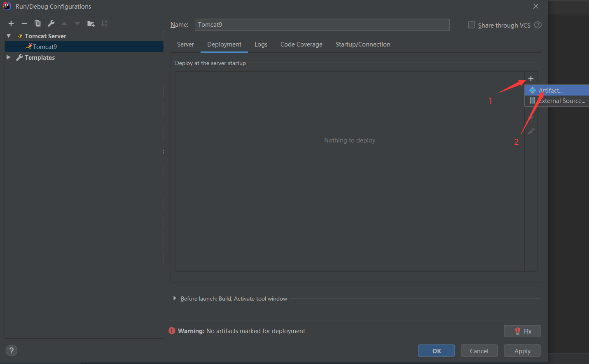The width and height of the screenshot is (589, 364).
Task: Remove the selected configuration with the minus icon
Action: coord(24,23)
